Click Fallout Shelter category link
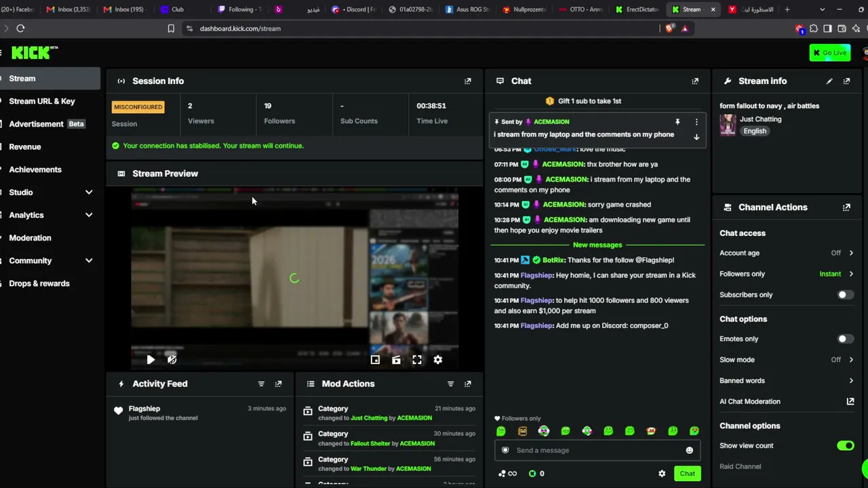 click(370, 444)
